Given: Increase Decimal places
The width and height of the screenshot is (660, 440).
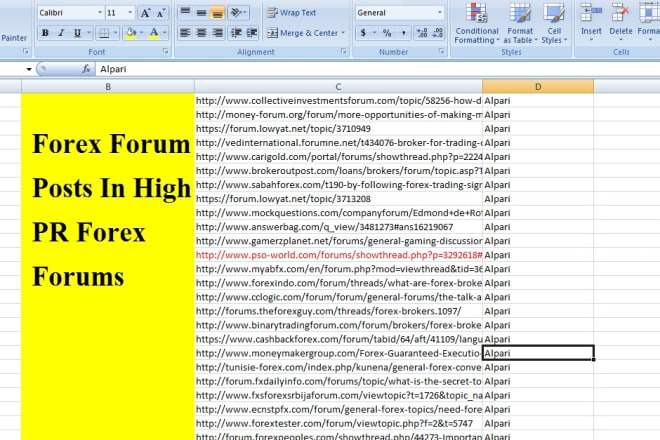Looking at the screenshot, I should tap(421, 33).
